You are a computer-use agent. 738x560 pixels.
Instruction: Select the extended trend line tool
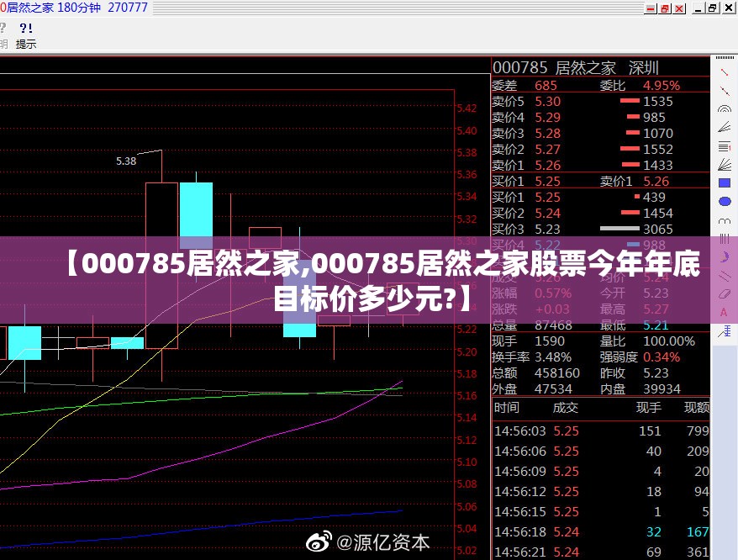click(725, 90)
